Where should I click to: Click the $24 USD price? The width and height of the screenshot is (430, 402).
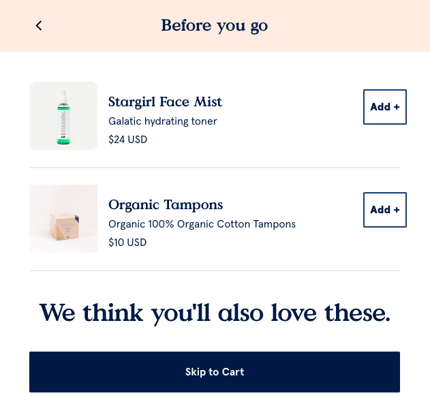click(x=128, y=139)
